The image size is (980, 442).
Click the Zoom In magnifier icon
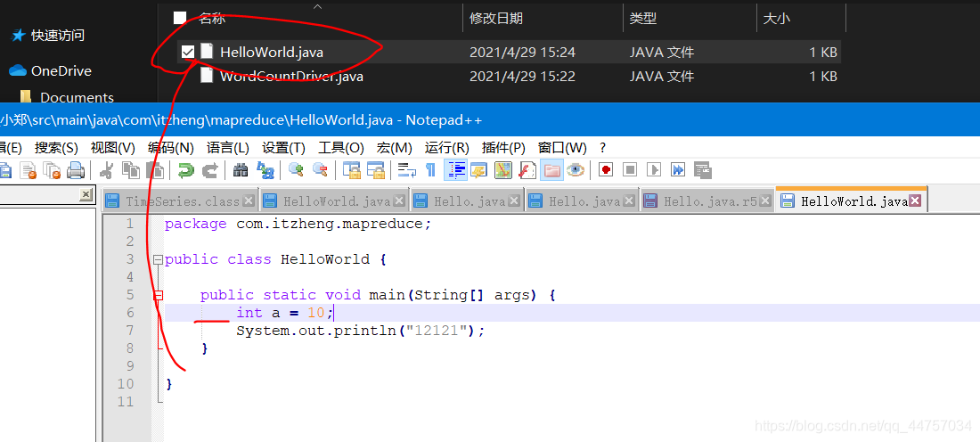(x=296, y=170)
